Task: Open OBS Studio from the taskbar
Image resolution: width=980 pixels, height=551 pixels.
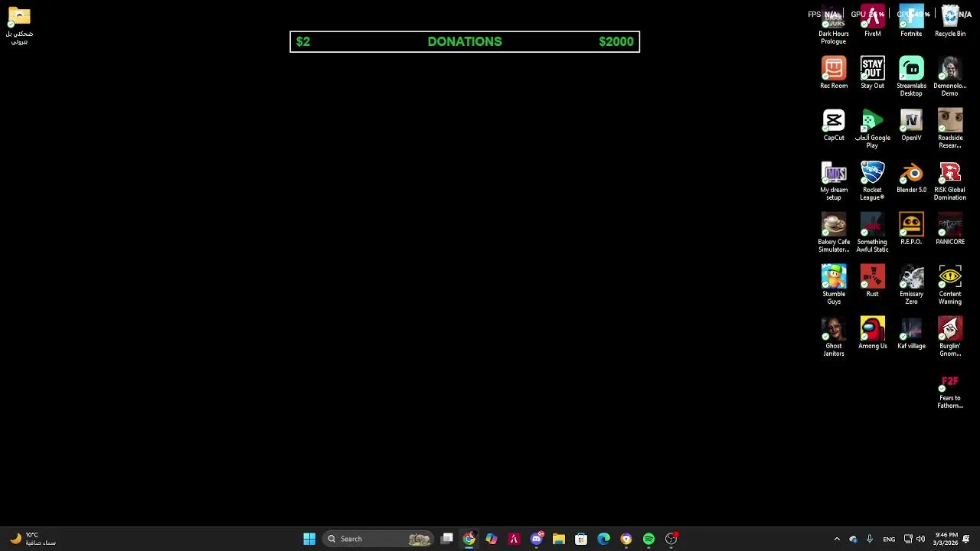Action: tap(671, 539)
